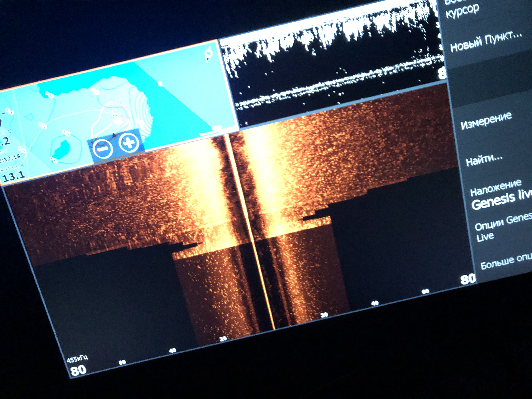
Task: Zoom in the chart with plus button
Action: pyautogui.click(x=129, y=143)
